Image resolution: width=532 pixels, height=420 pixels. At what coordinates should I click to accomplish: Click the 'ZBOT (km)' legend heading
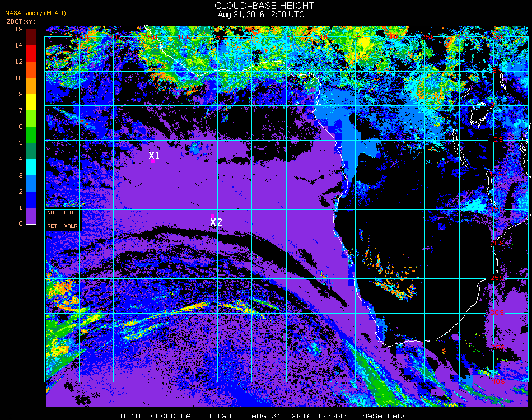tap(21, 21)
